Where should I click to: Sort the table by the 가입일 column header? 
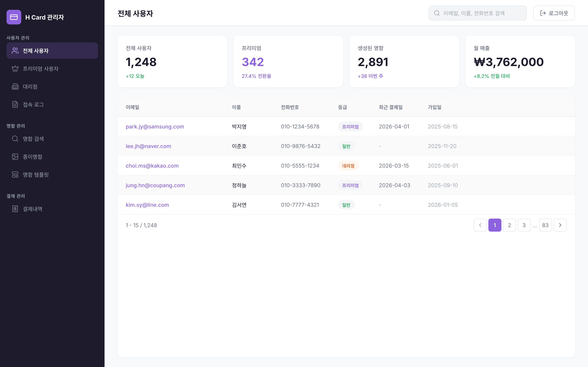tap(435, 107)
